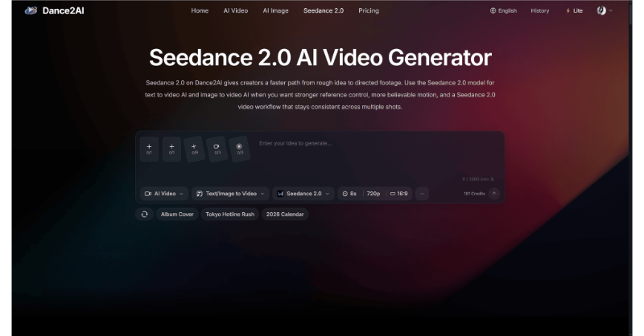Click the Lite plan lightning badge
Image resolution: width=644 pixels, height=336 pixels.
(574, 10)
